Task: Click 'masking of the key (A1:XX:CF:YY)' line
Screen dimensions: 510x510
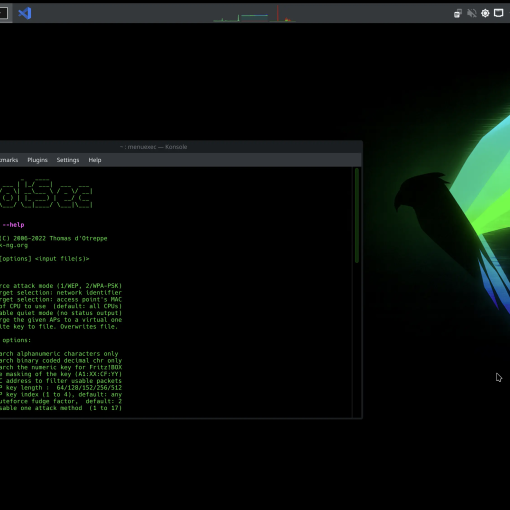Action: click(x=64, y=374)
